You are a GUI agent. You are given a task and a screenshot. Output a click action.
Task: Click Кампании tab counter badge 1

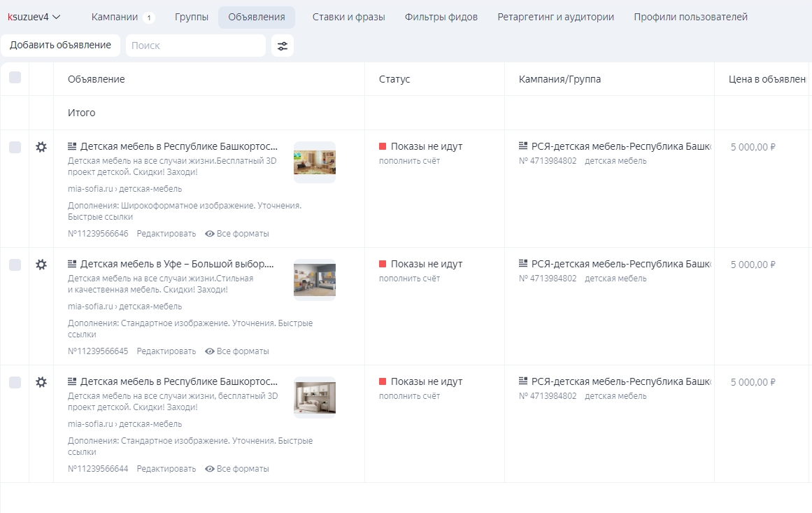click(149, 17)
